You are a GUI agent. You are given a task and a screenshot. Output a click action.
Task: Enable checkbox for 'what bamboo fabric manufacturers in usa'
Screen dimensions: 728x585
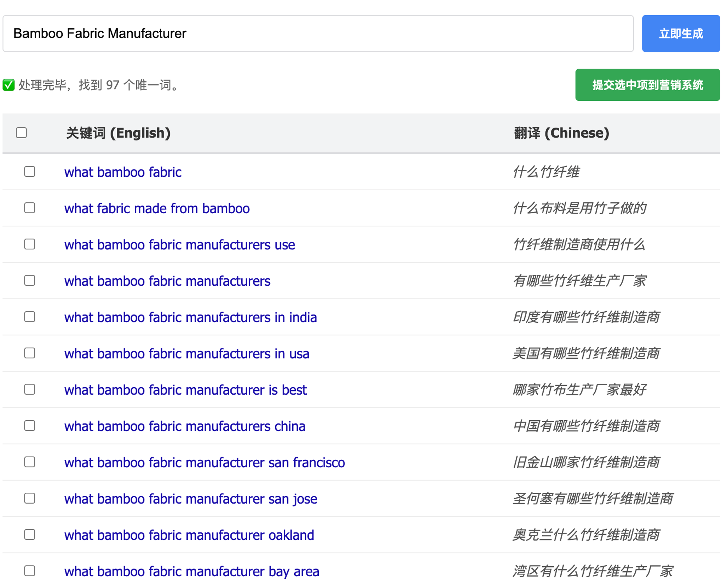point(30,353)
